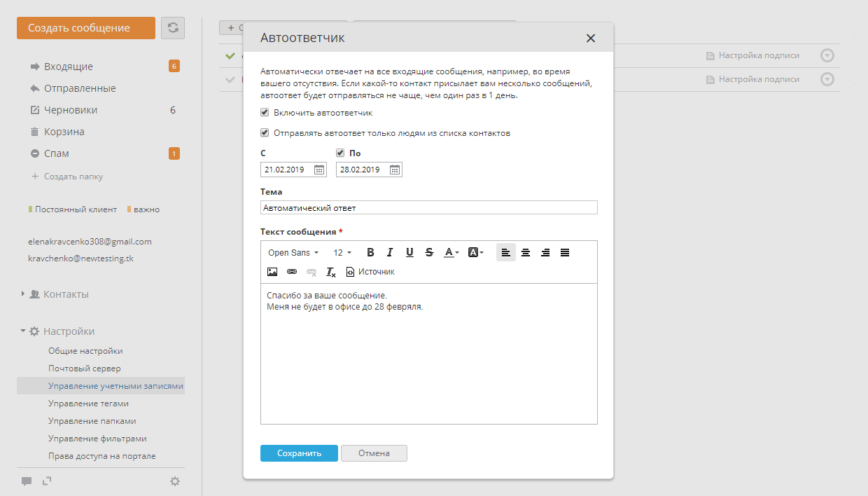The width and height of the screenshot is (868, 496).
Task: Toggle italic formatting in editor
Action: [390, 252]
